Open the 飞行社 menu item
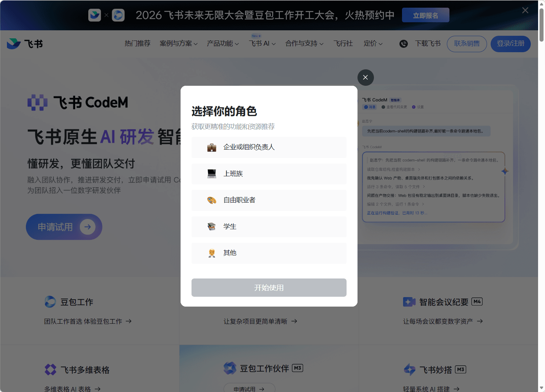Viewport: 545px width, 392px height. (343, 43)
